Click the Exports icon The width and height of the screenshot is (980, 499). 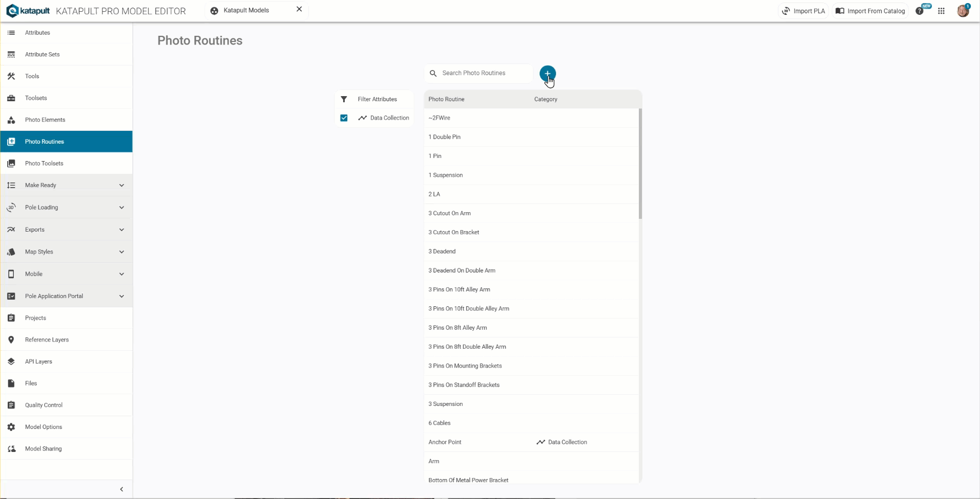11,230
